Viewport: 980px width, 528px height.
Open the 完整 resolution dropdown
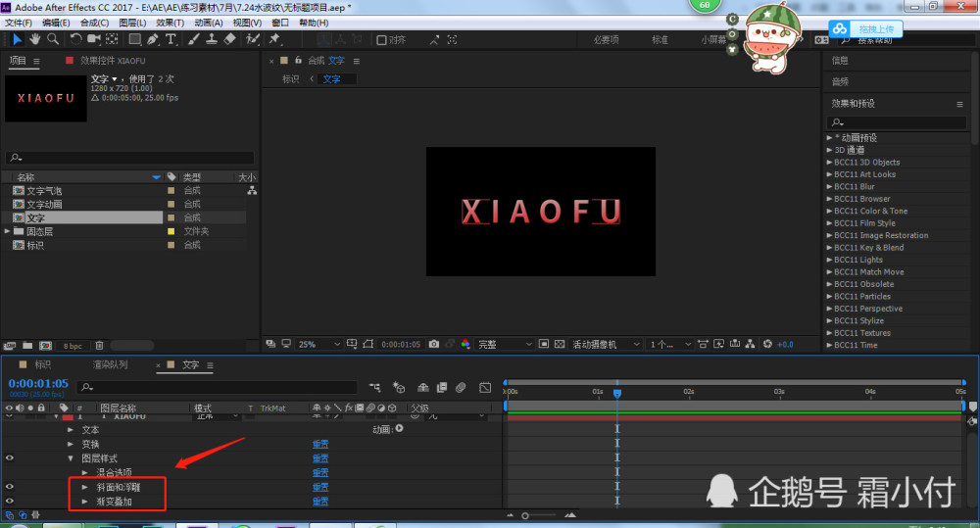click(x=505, y=344)
